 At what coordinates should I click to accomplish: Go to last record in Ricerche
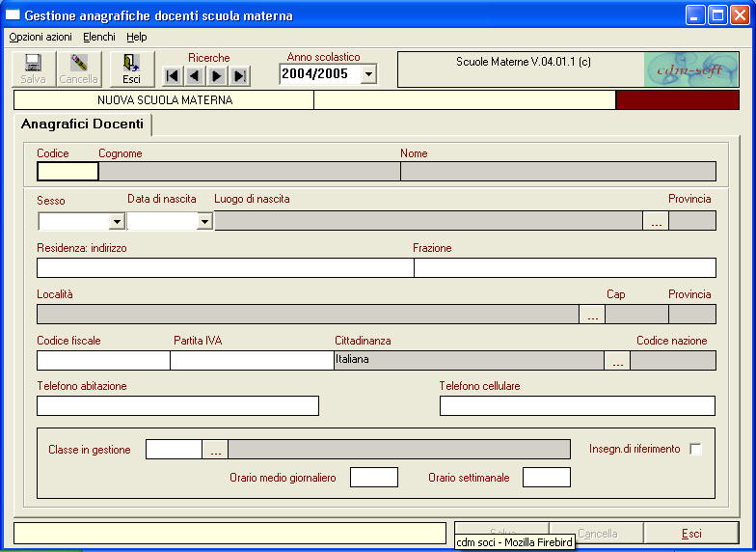[239, 75]
